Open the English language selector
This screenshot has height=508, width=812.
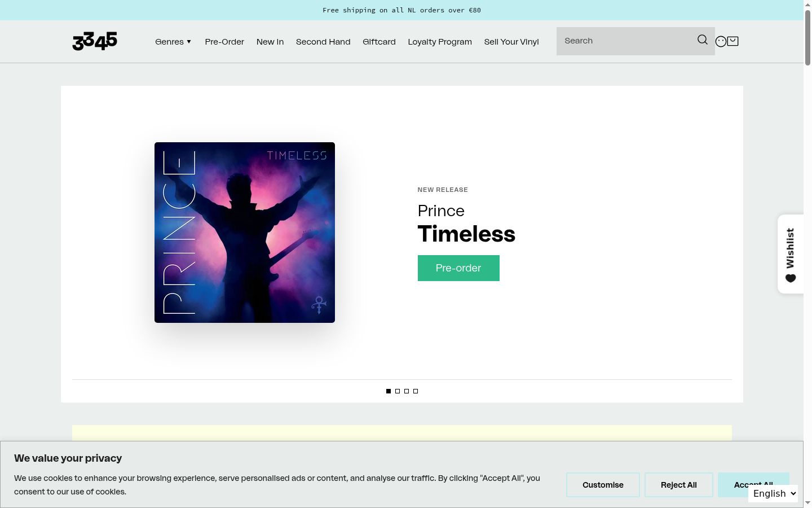(x=773, y=493)
